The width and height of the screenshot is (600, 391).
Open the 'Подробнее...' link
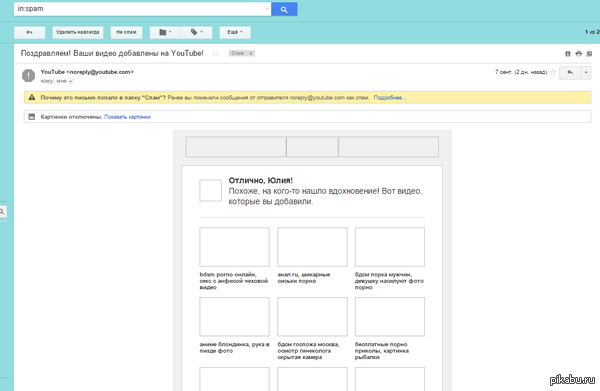coord(390,98)
